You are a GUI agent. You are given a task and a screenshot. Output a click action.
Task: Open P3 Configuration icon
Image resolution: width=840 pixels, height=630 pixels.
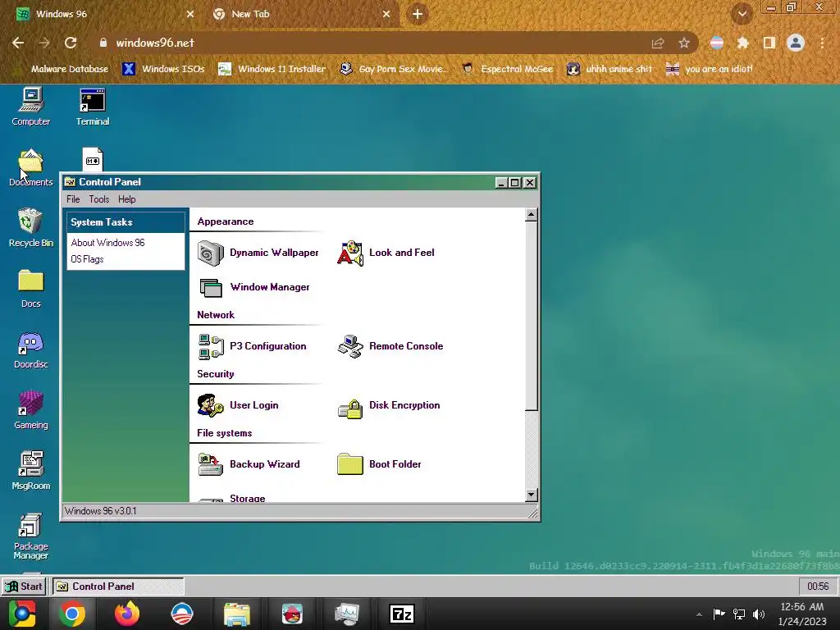(211, 347)
